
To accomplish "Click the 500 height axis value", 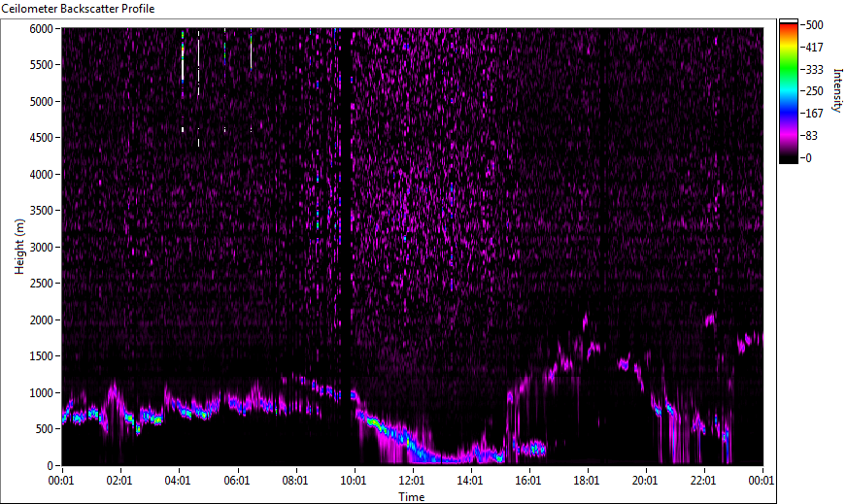I will click(x=45, y=429).
